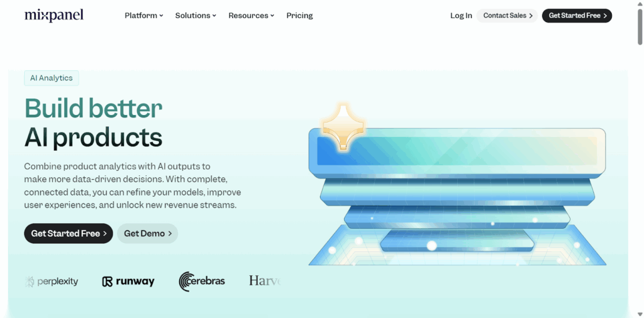Click Get Started Free below hero text
This screenshot has width=644, height=318.
click(69, 233)
